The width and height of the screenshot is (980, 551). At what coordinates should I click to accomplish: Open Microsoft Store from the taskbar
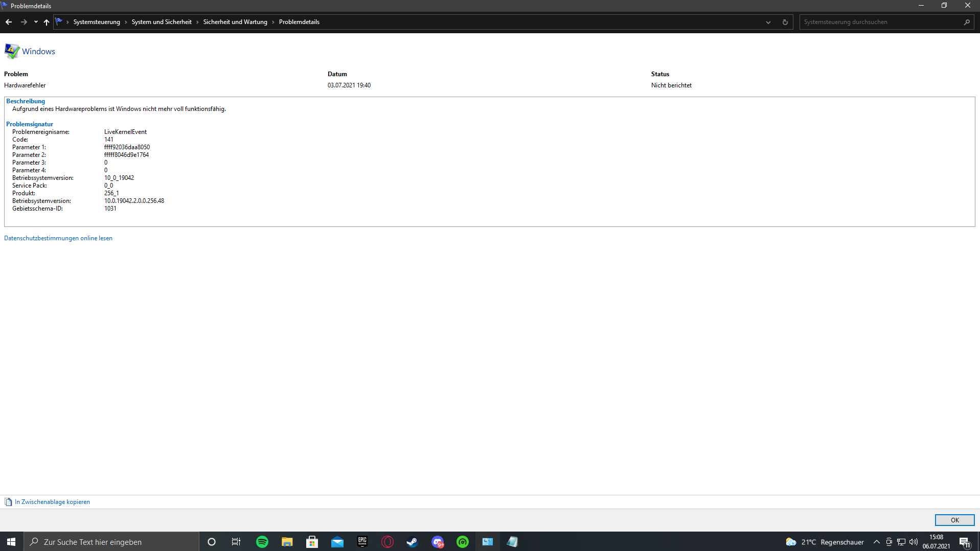[x=312, y=542]
